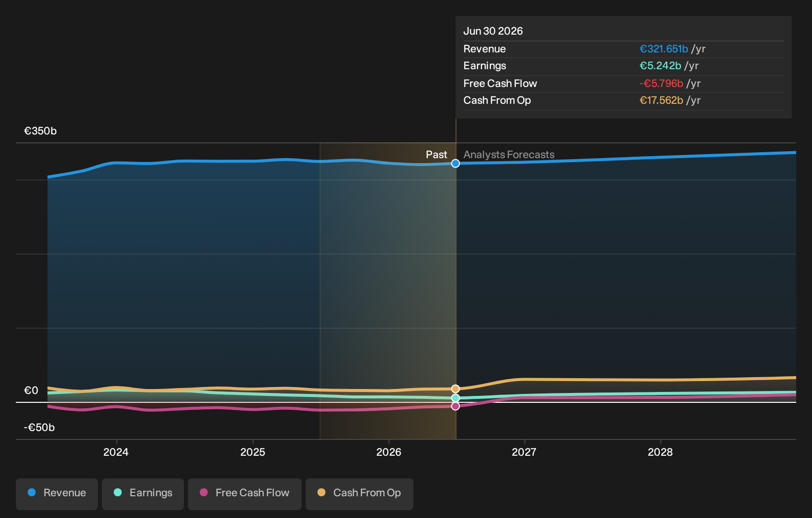
Task: Click the Analysts Forecasts label
Action: 509,155
